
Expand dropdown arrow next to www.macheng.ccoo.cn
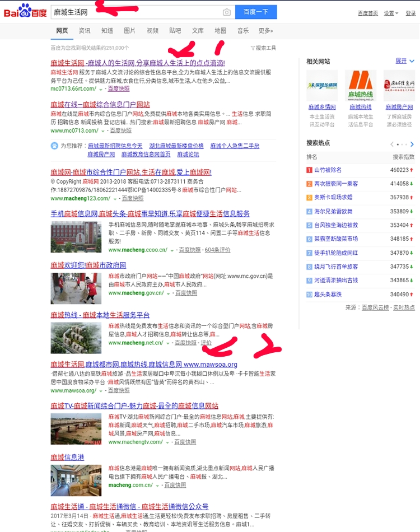(x=172, y=250)
